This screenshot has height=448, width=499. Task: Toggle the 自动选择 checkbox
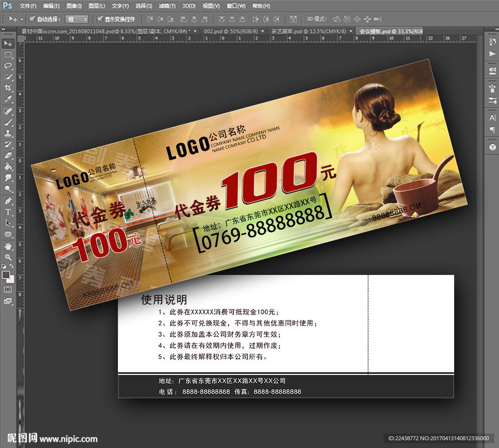(x=32, y=19)
